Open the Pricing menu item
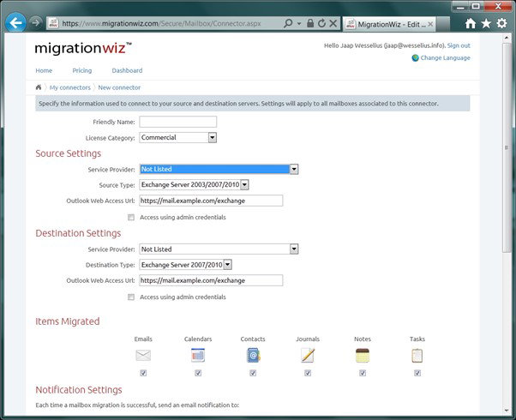This screenshot has height=420, width=516. pyautogui.click(x=82, y=70)
